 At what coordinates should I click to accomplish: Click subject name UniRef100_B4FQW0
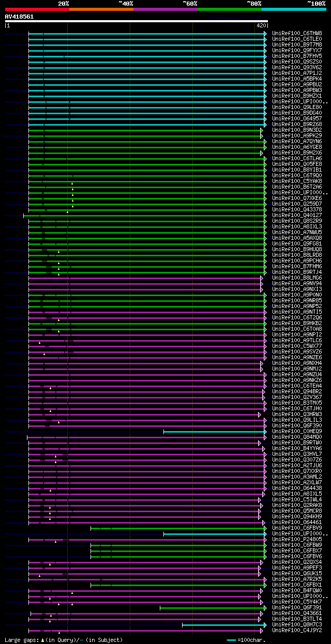click(x=297, y=591)
